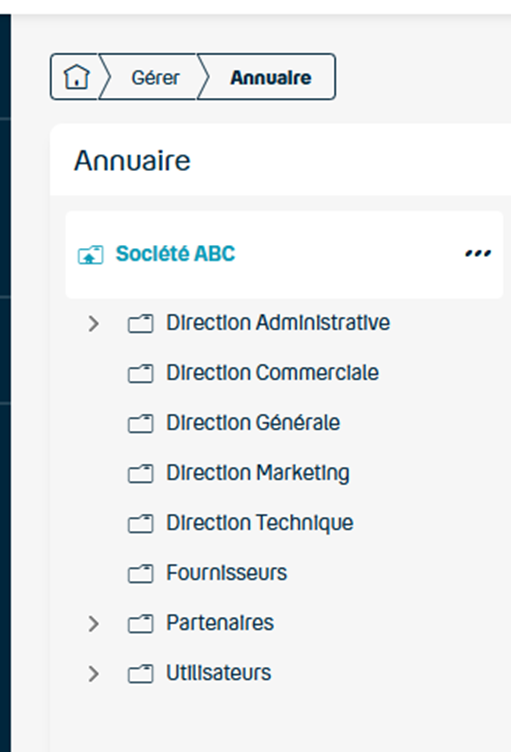511x752 pixels.
Task: Click the Direction Marketing folder icon
Action: coord(141,474)
